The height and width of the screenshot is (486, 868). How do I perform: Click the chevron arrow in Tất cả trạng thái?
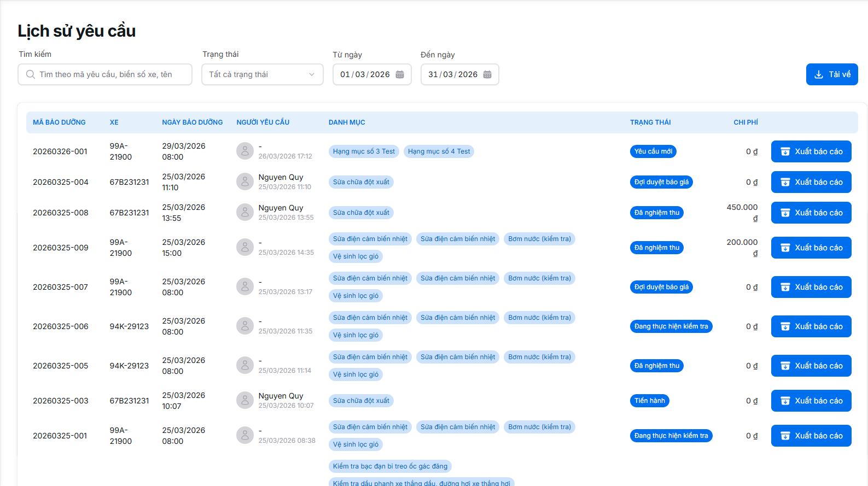coord(312,74)
